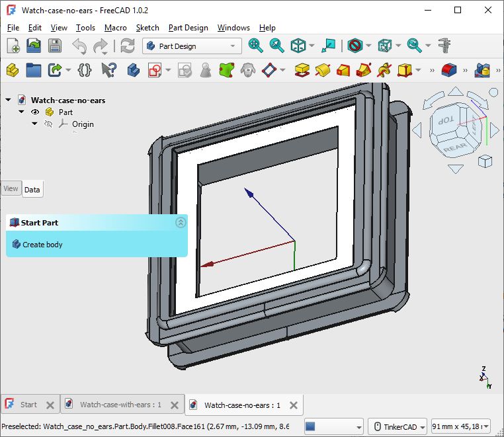Click the Refresh recompute icon
This screenshot has width=504, height=437.
(128, 46)
